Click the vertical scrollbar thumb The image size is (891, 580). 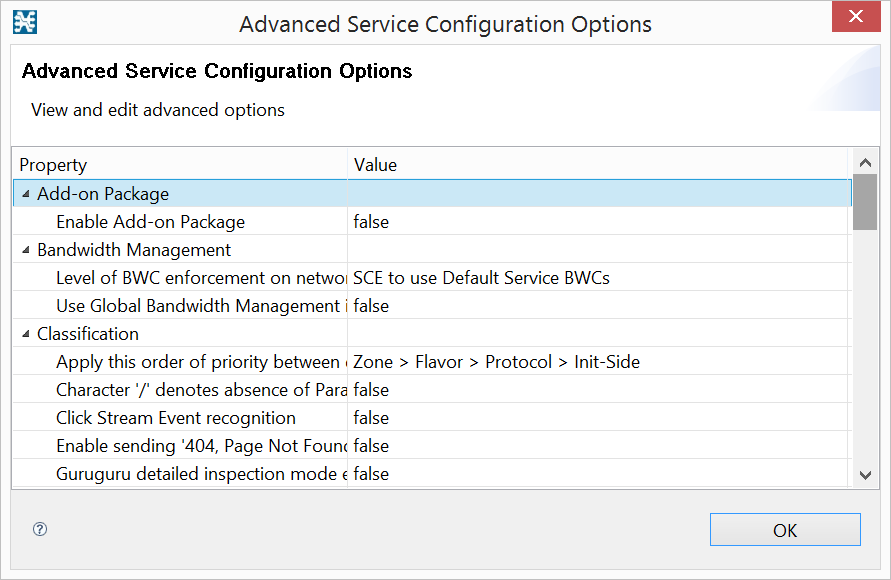(865, 204)
